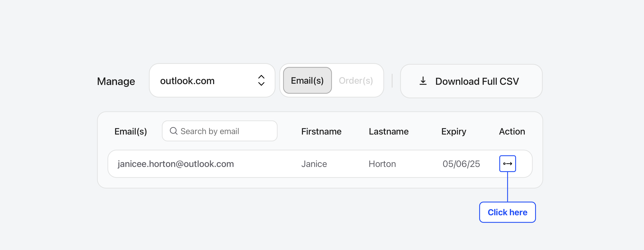This screenshot has width=644, height=250.
Task: Click the Manage label
Action: tap(116, 82)
